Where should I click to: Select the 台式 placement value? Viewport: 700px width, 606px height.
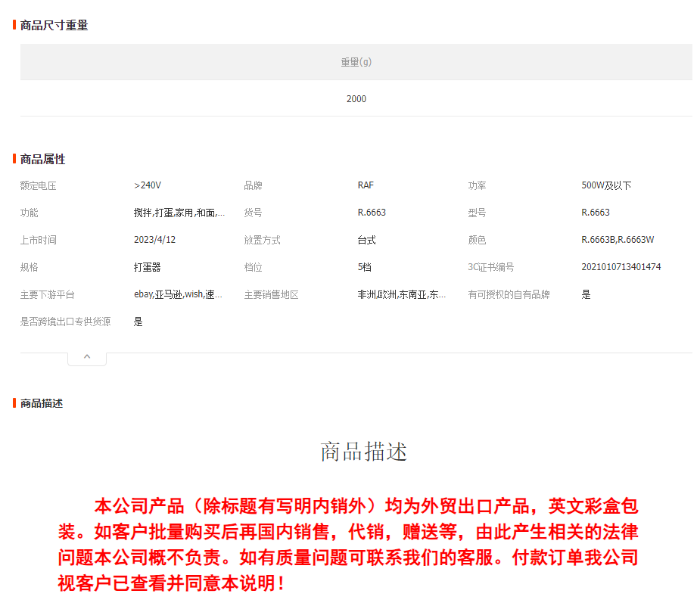pyautogui.click(x=366, y=240)
